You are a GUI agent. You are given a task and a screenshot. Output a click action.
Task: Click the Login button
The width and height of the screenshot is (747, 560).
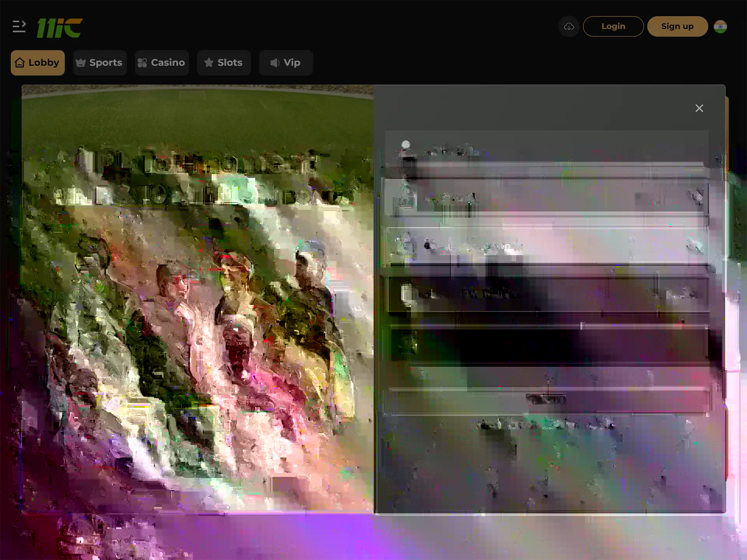click(613, 26)
